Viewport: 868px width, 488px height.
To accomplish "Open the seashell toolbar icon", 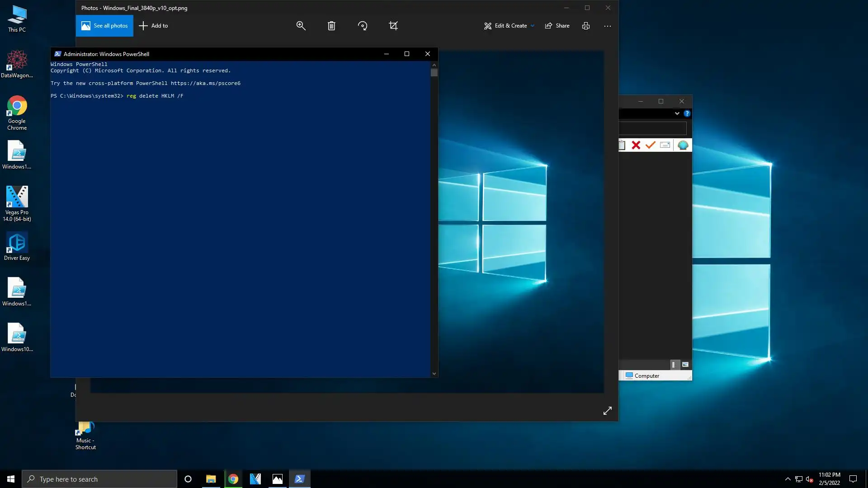I will (x=683, y=145).
